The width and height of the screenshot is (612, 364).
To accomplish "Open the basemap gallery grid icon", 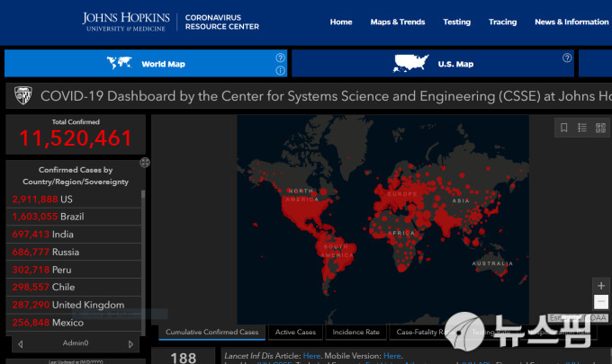I will coord(600,128).
